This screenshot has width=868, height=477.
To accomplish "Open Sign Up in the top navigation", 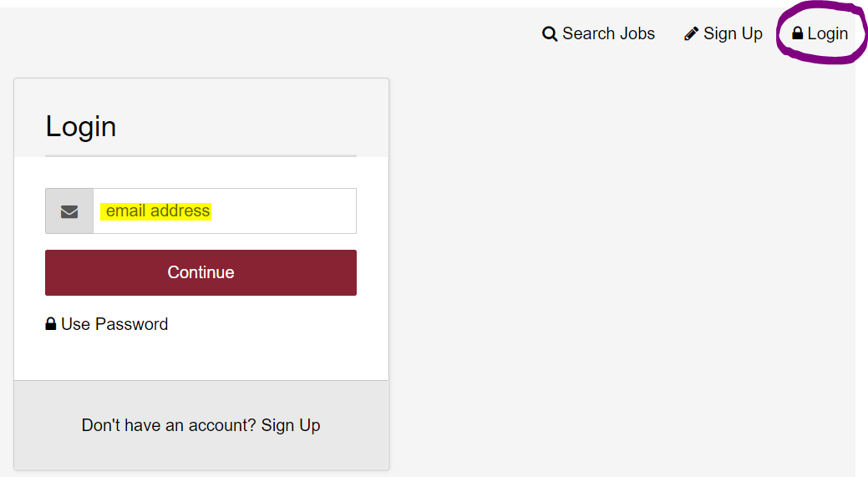I will (x=723, y=33).
